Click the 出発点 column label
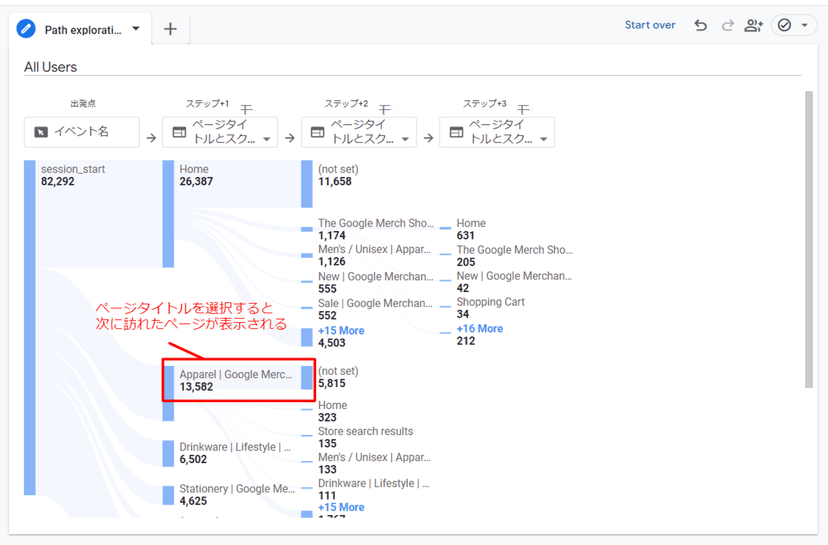 (83, 104)
